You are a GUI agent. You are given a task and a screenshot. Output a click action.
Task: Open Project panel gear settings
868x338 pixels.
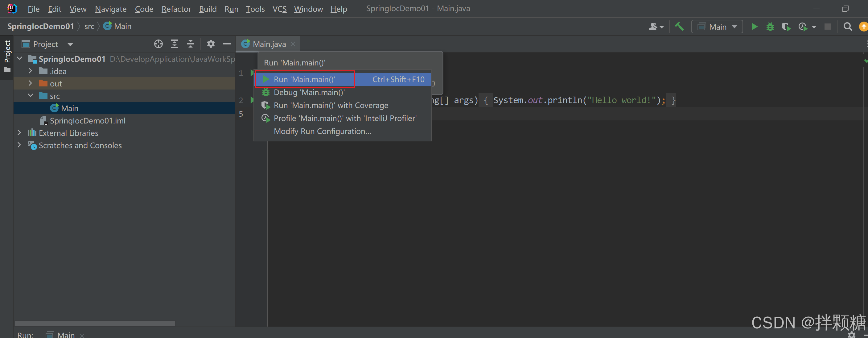coord(211,44)
